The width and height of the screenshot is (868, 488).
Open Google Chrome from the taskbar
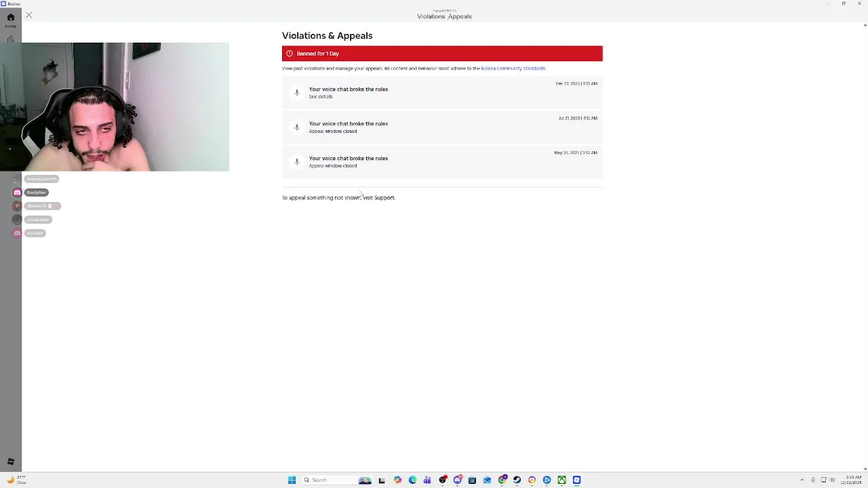pos(502,480)
